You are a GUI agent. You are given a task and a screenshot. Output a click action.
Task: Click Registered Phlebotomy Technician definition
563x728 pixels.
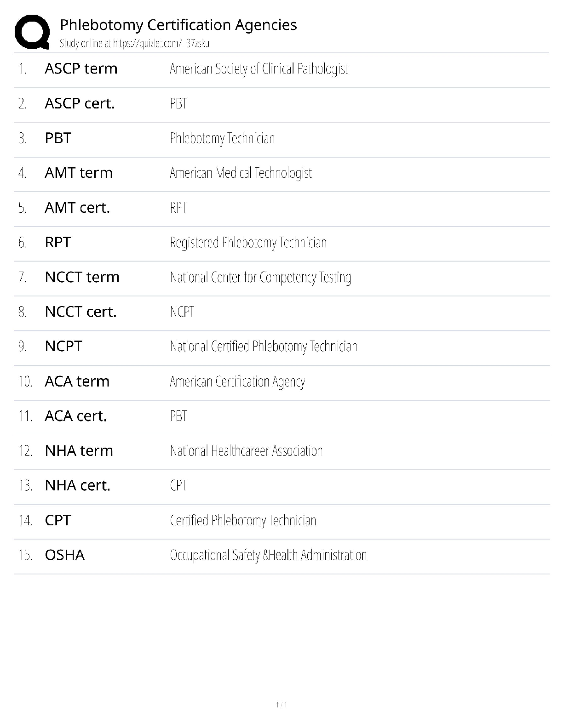[x=248, y=243]
